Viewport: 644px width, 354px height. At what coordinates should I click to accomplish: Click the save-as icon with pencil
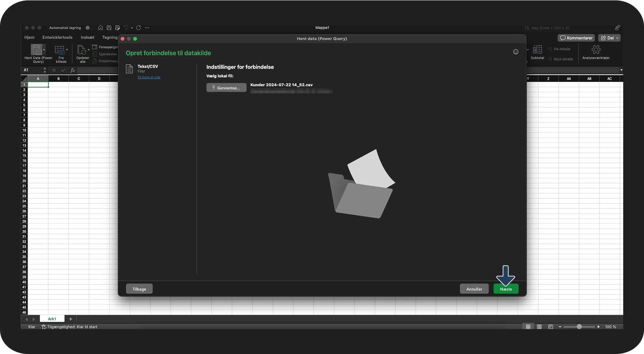click(x=117, y=28)
